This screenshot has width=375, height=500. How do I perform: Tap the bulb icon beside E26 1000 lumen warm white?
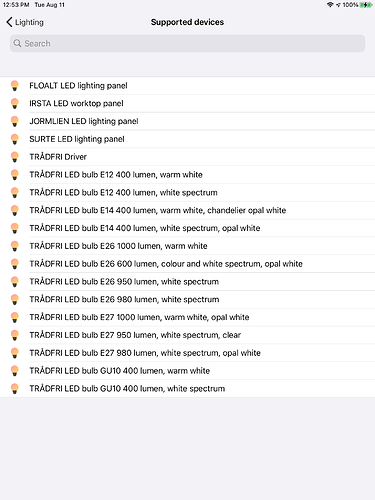click(x=15, y=246)
